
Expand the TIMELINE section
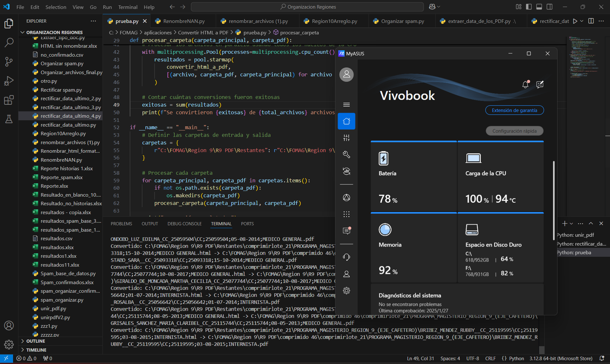coord(36,350)
